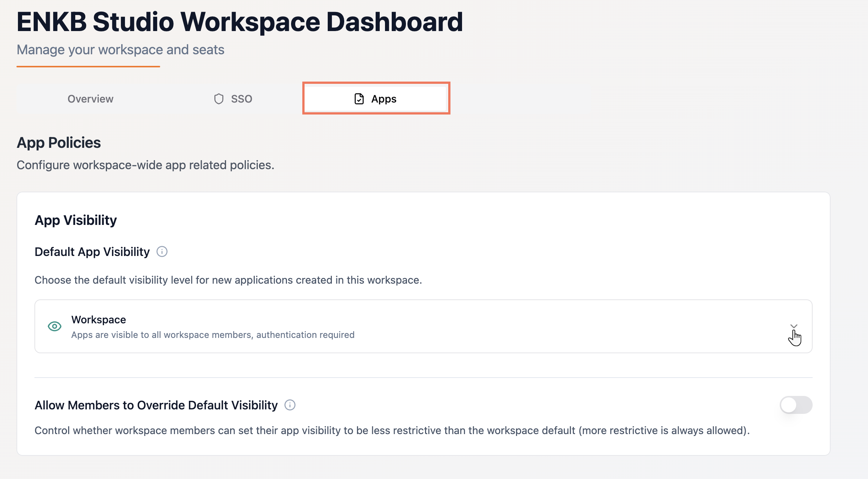Click the Allow Members to Override label text
Viewport: 868px width, 479px height.
(x=156, y=405)
